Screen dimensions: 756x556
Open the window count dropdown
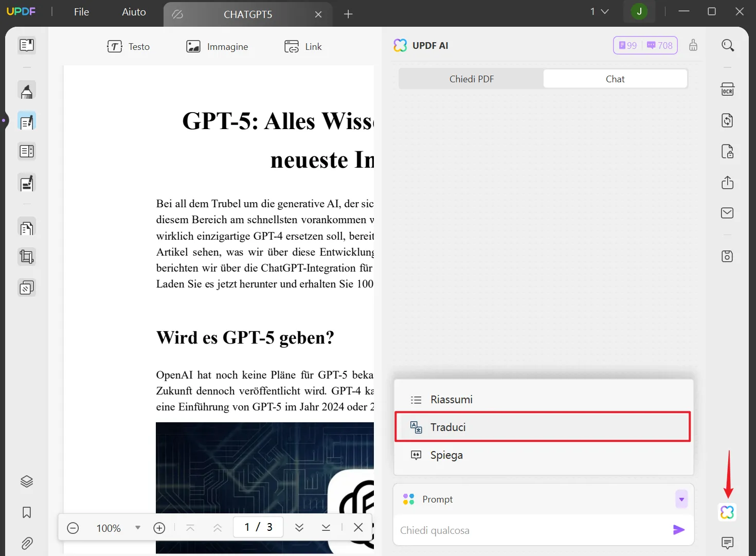[599, 11]
